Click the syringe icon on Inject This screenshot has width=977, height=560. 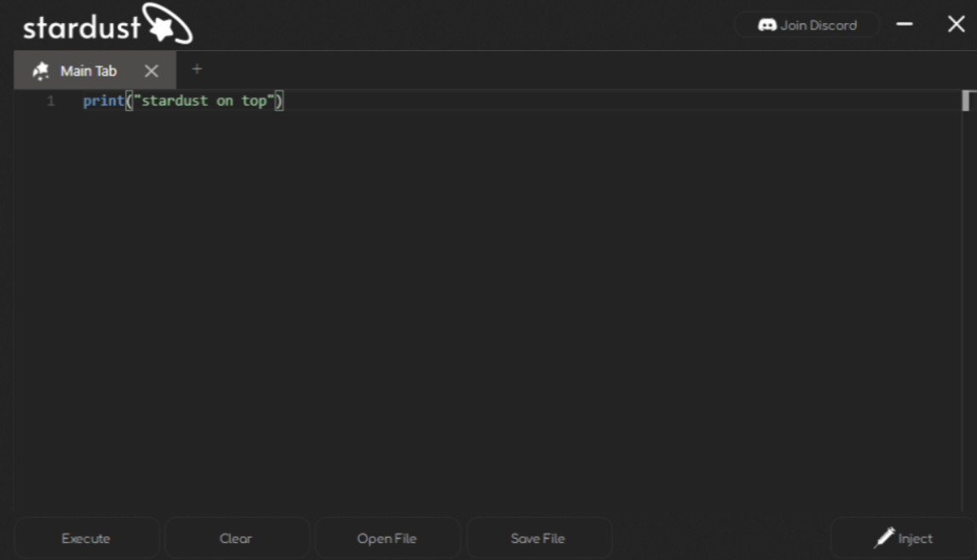coord(884,537)
